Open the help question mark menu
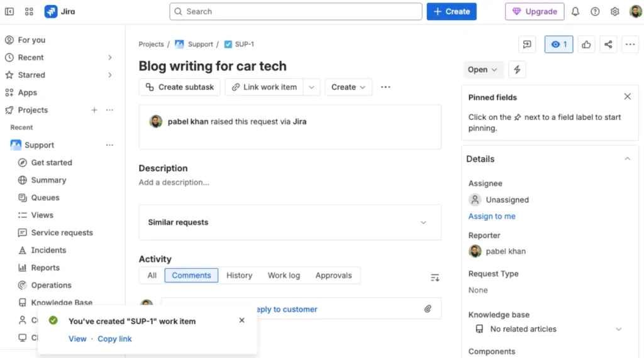 click(x=595, y=11)
